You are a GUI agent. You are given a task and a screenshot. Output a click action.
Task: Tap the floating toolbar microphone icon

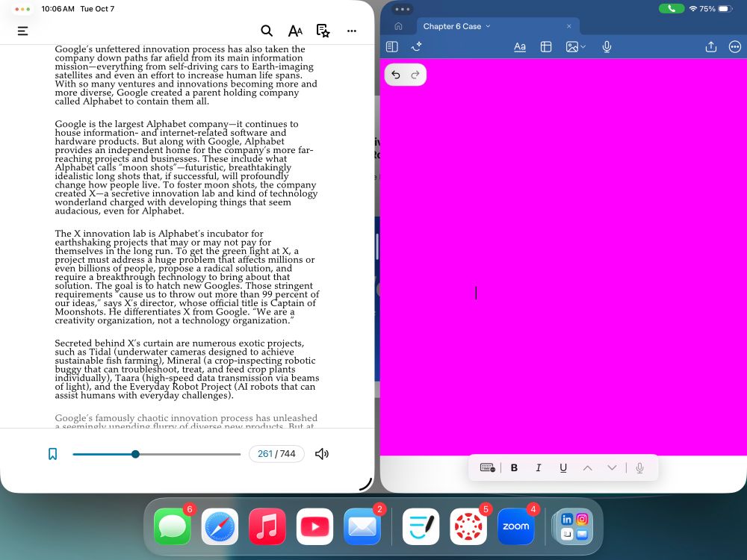click(640, 467)
